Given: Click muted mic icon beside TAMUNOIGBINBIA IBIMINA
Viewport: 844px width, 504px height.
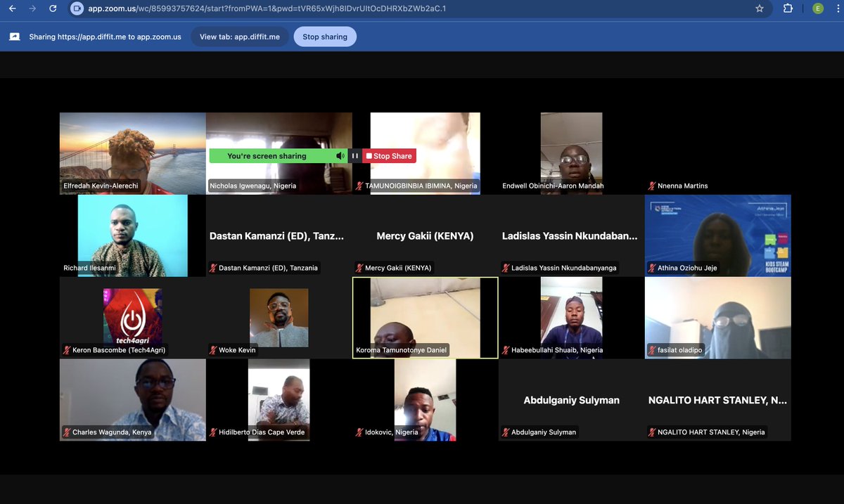Looking at the screenshot, I should point(359,186).
